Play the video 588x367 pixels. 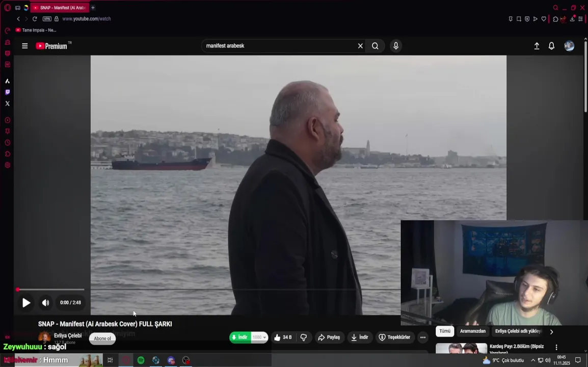pyautogui.click(x=26, y=302)
